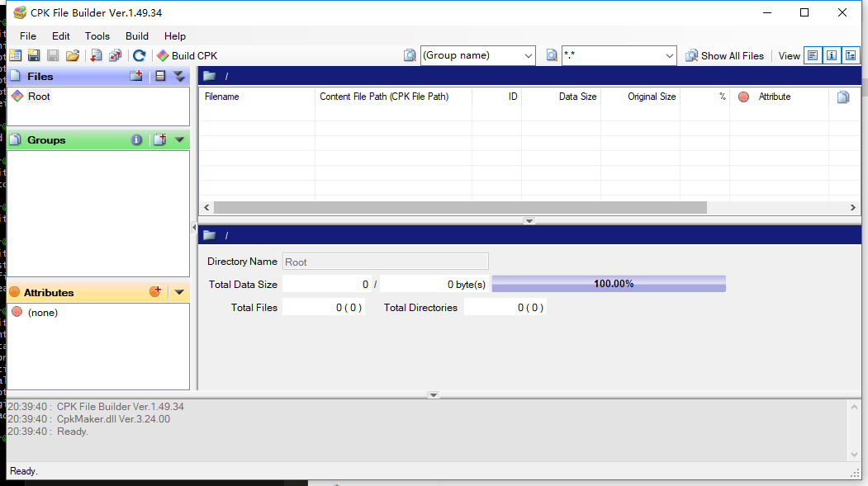This screenshot has width=868, height=486.
Task: Click the copy documents icon in table header
Action: click(x=843, y=97)
